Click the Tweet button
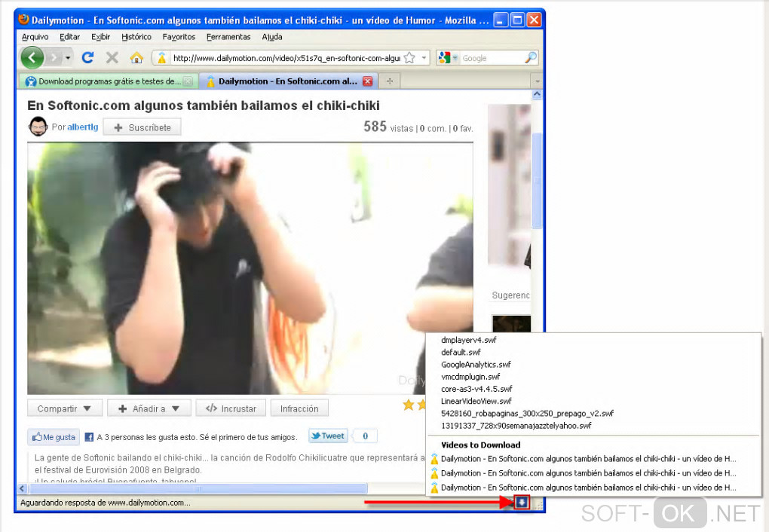This screenshot has height=532, width=769. pyautogui.click(x=328, y=436)
